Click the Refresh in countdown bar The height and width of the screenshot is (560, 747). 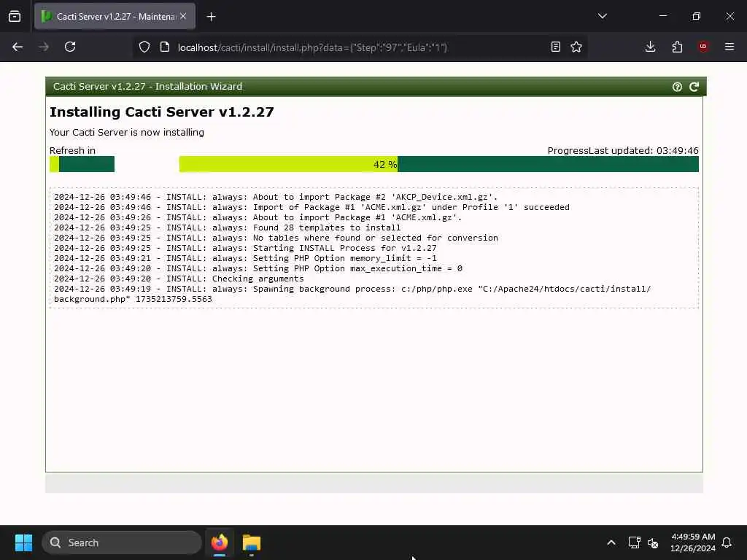tap(82, 164)
